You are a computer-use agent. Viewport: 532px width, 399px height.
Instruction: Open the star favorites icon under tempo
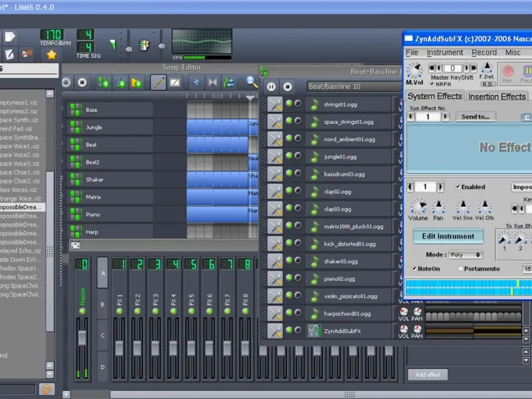(x=51, y=55)
